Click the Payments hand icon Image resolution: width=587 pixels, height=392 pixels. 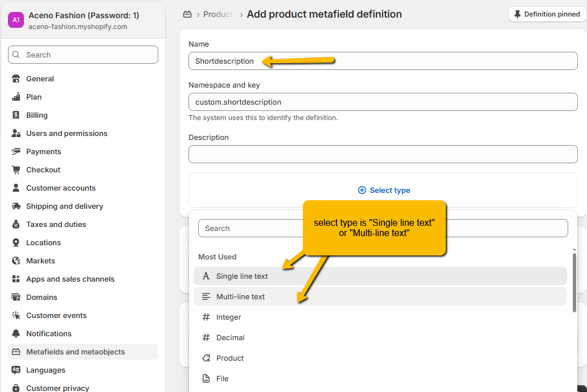pos(15,152)
